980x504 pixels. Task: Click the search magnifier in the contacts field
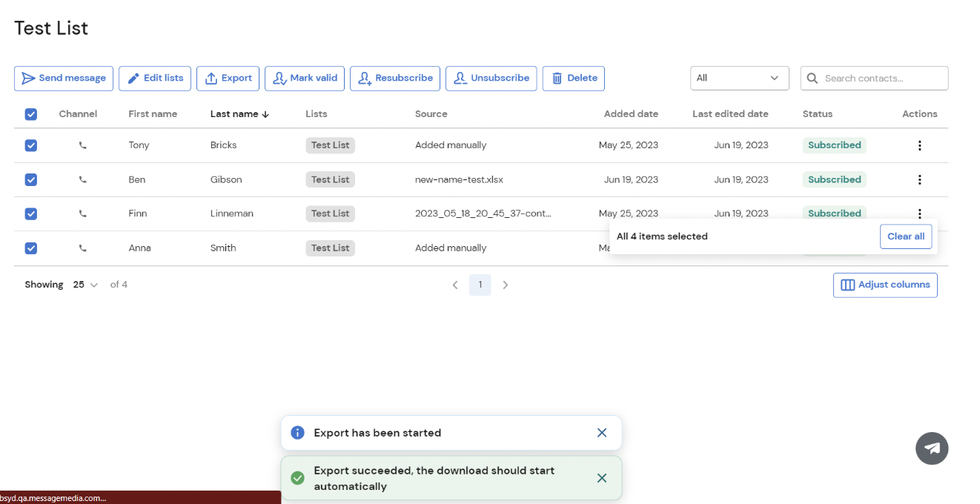812,78
